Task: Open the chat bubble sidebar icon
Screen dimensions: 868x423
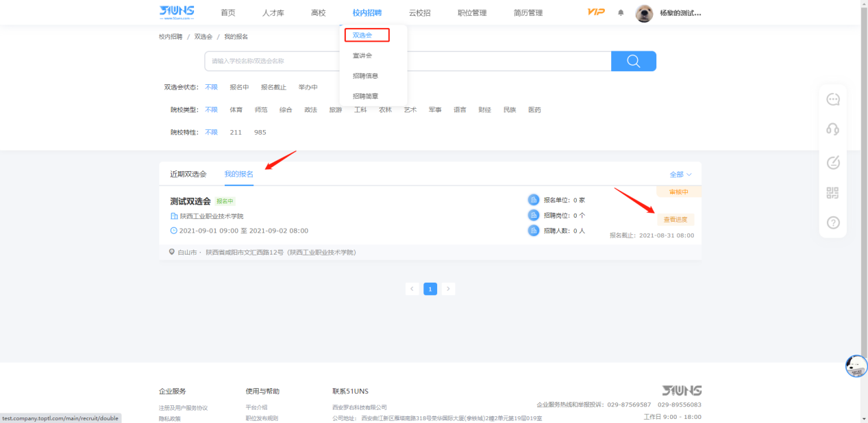Action: 833,100
